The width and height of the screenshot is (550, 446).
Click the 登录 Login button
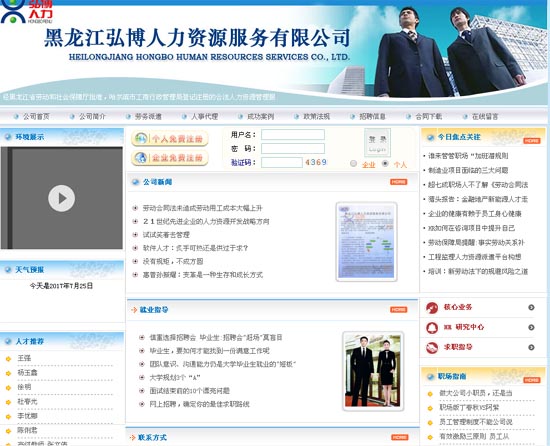point(377,143)
